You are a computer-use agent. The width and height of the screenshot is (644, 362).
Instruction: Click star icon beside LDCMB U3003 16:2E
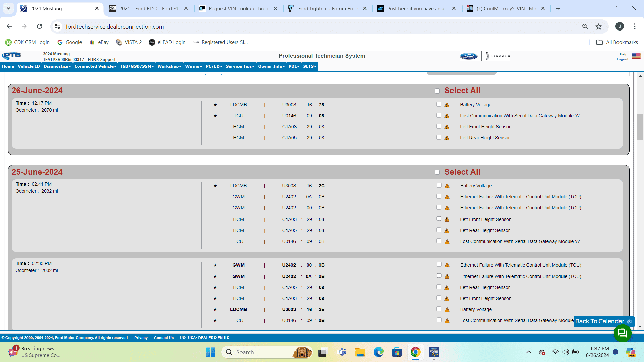[215, 310]
